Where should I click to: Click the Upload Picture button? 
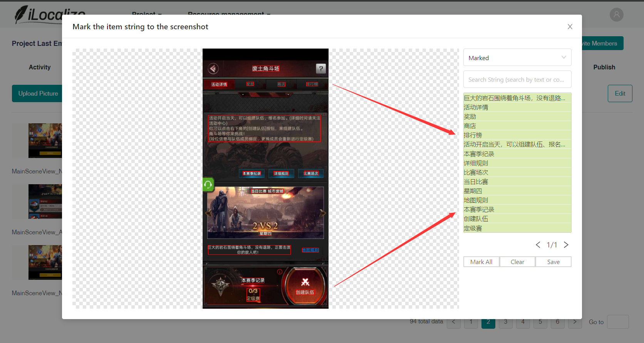(x=37, y=93)
